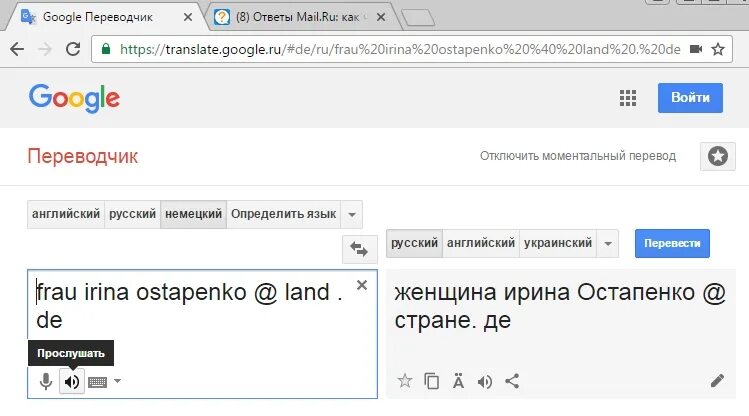This screenshot has height=416, width=749.
Task: Click inside the source text box
Action: click(203, 334)
